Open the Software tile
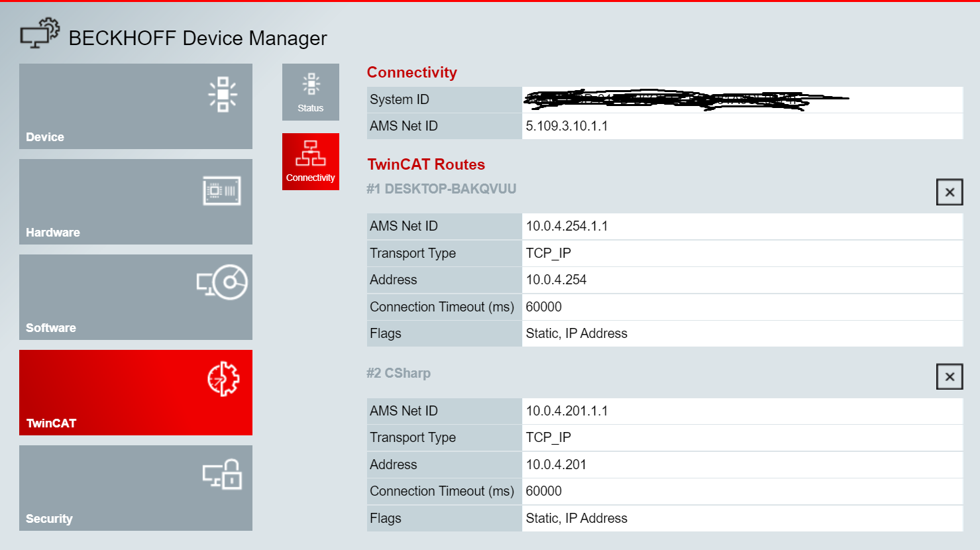Screen dimensions: 980x550 [136, 297]
